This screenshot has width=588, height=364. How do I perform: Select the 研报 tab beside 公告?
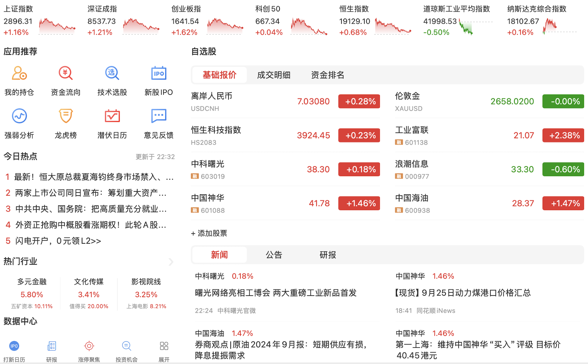(327, 255)
